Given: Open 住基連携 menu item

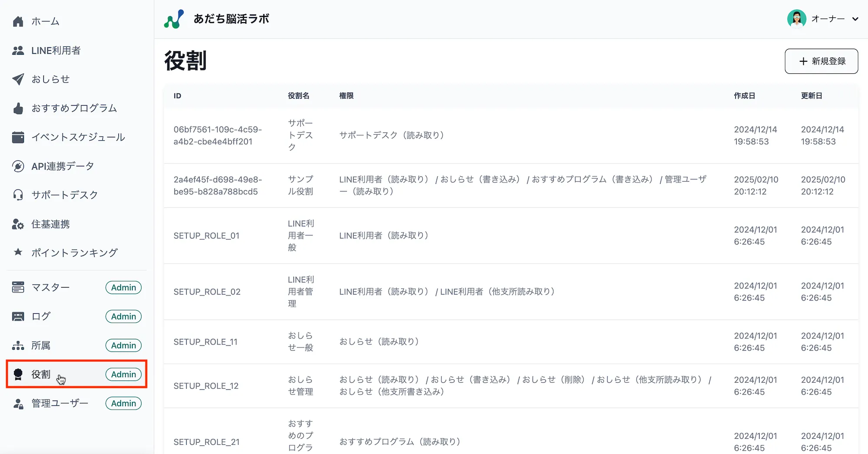Looking at the screenshot, I should [50, 224].
